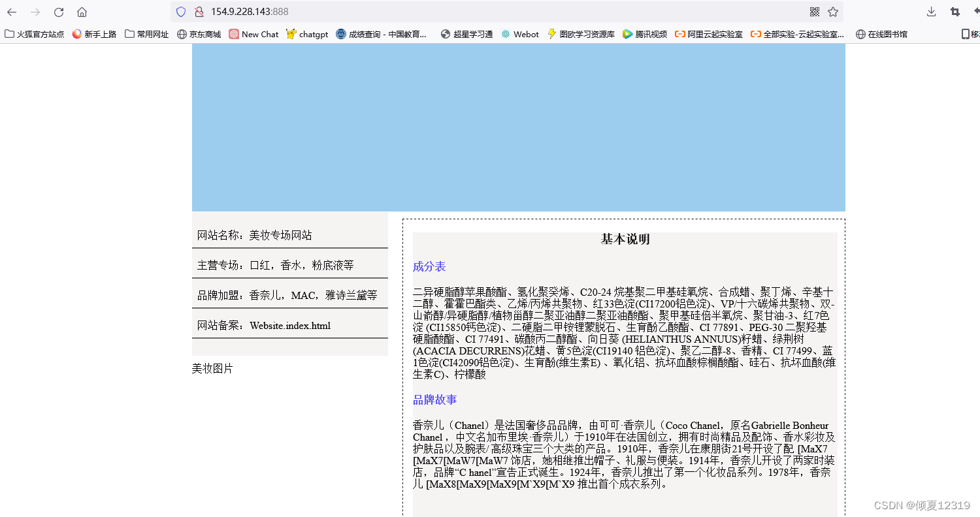The width and height of the screenshot is (980, 517).
Task: Open the 阿里云起实验室 bookmark
Action: [x=709, y=34]
